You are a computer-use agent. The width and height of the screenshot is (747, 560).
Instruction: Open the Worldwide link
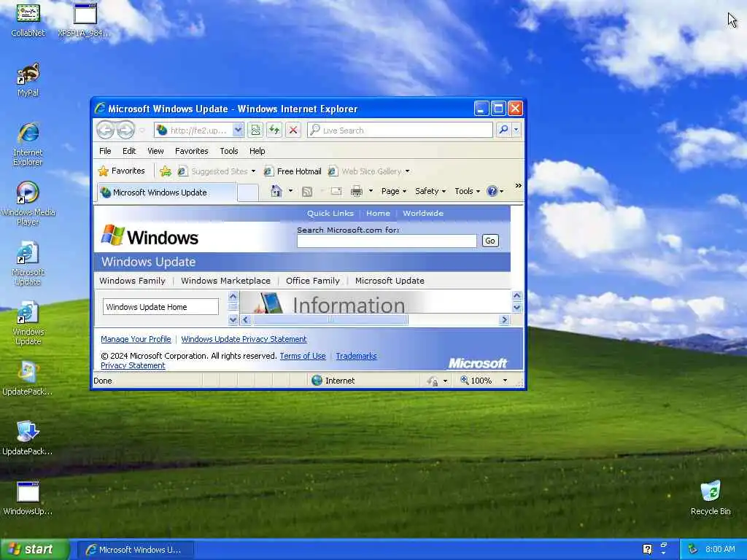coord(423,214)
